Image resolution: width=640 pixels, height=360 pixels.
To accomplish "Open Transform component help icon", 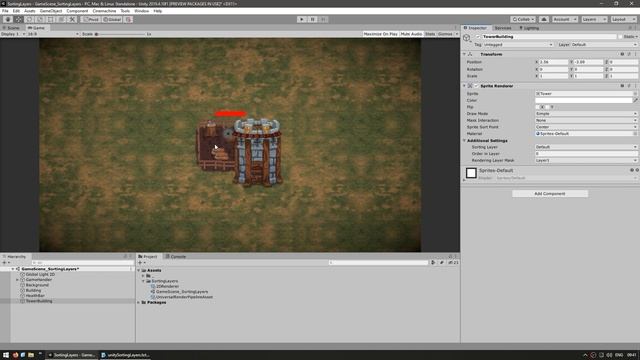I will 622,54.
